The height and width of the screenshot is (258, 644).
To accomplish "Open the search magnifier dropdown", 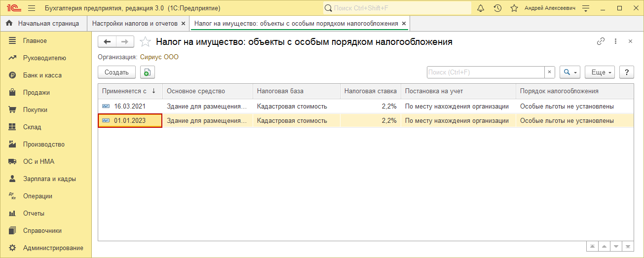I will [x=570, y=72].
